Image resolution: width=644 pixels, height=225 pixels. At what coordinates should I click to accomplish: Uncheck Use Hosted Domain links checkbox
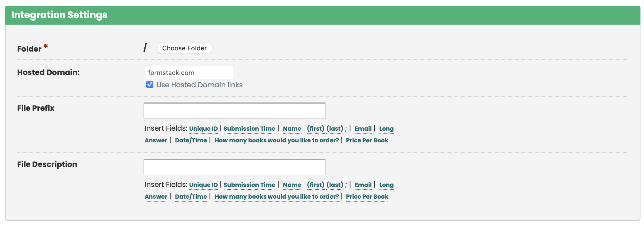coord(150,85)
